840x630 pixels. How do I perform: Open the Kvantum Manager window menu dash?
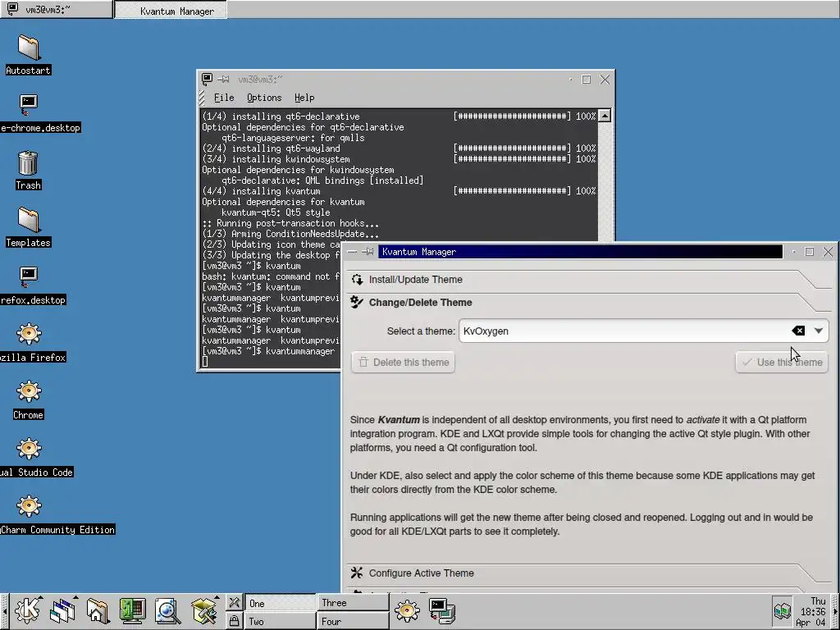(352, 252)
